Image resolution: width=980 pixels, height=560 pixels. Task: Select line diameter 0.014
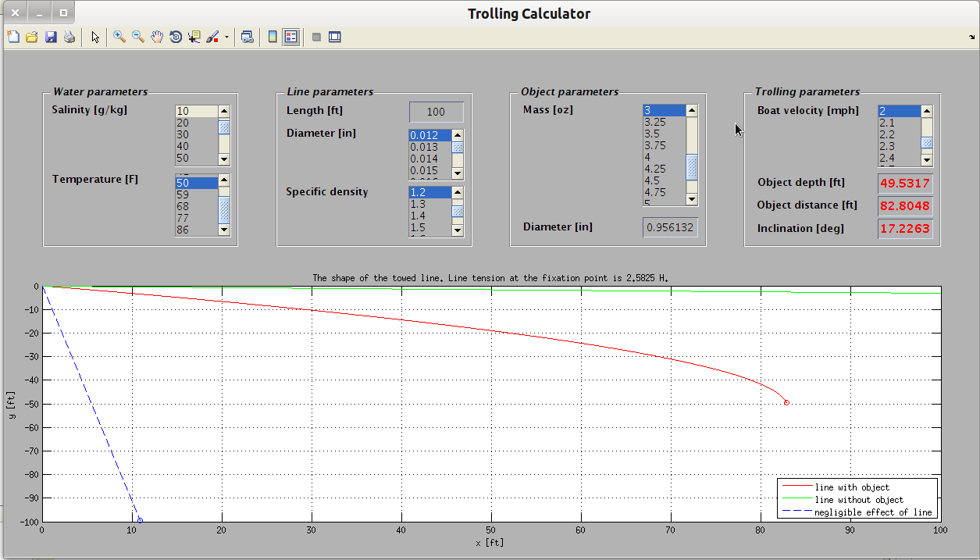point(430,159)
